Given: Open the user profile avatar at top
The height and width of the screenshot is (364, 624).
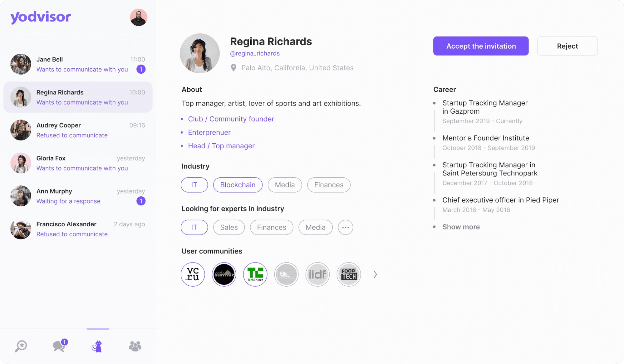Looking at the screenshot, I should coord(139,17).
